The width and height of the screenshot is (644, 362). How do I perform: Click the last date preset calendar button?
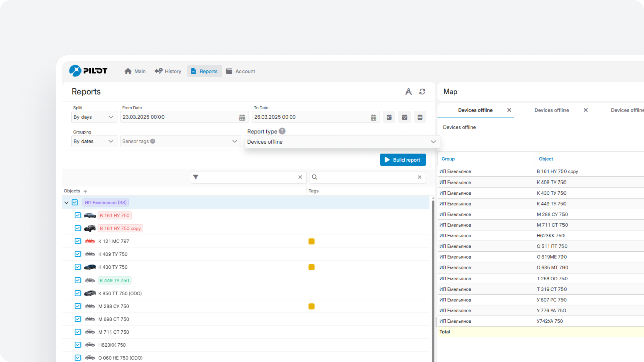click(420, 117)
